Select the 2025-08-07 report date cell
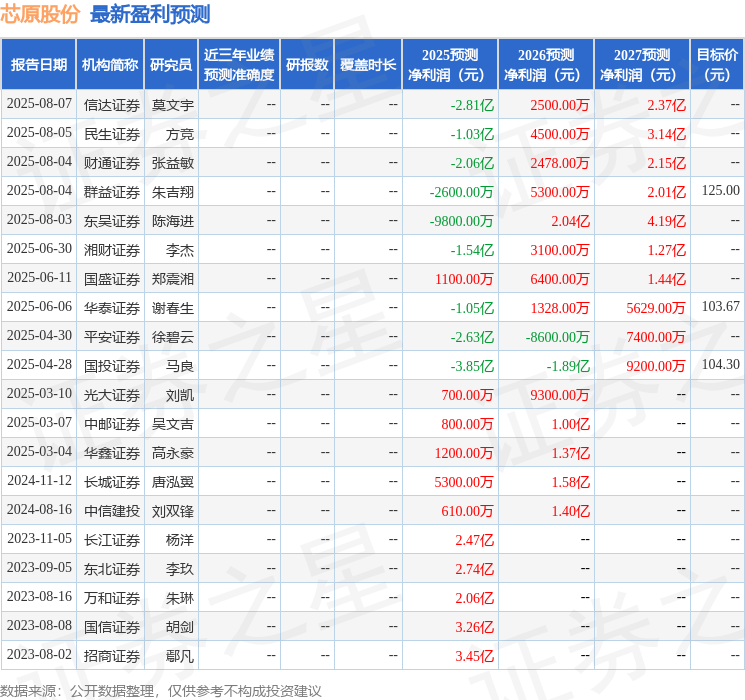 coord(39,104)
